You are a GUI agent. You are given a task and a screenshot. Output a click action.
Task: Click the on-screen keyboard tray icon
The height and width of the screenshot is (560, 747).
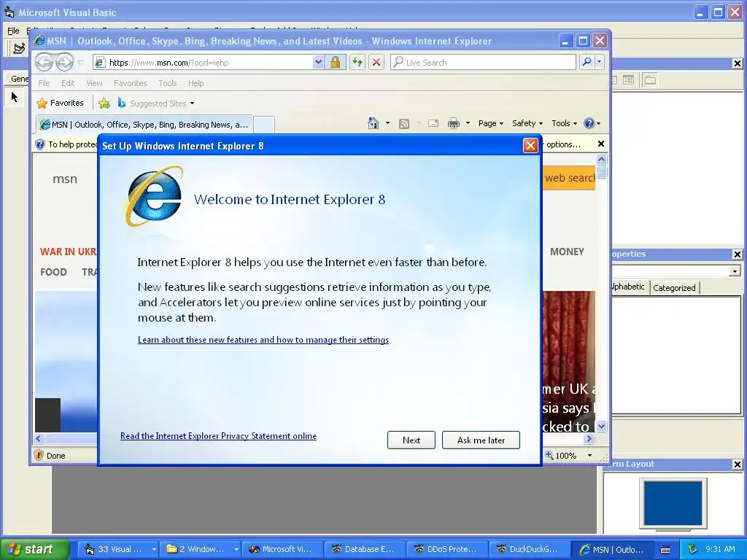[665, 550]
